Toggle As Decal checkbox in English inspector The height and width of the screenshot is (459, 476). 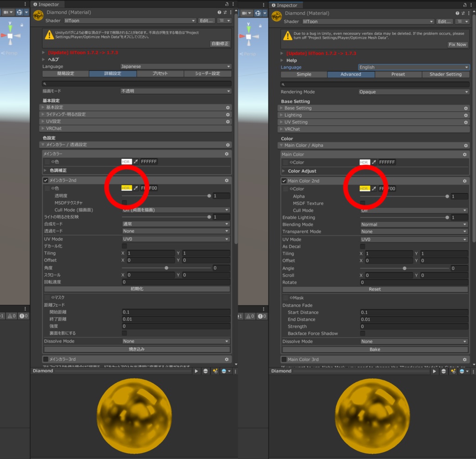click(x=363, y=247)
